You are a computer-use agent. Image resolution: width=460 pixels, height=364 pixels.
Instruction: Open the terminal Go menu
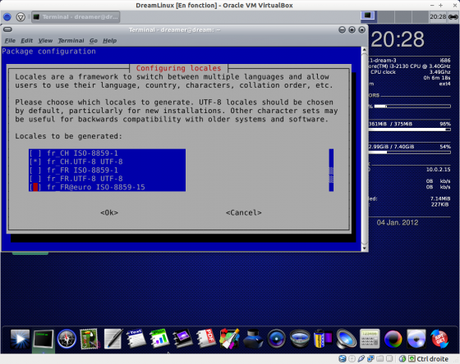click(93, 41)
